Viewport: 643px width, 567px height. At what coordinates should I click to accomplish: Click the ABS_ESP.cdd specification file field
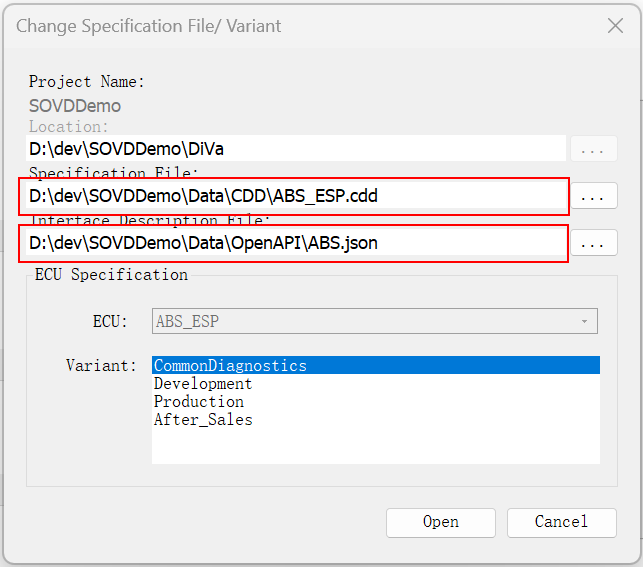pos(294,196)
